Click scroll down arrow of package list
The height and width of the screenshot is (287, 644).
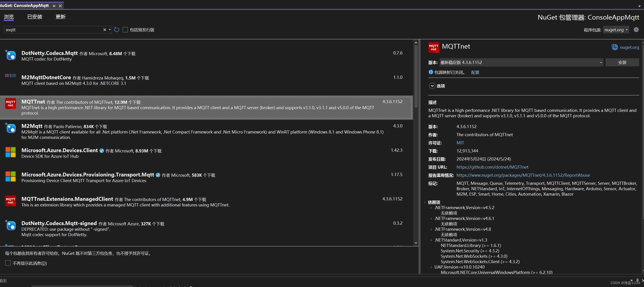[x=416, y=243]
